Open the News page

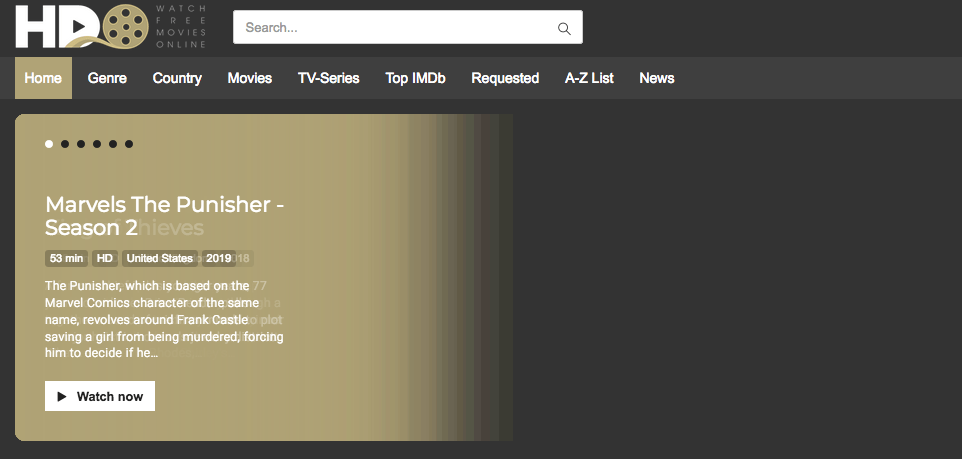[656, 78]
